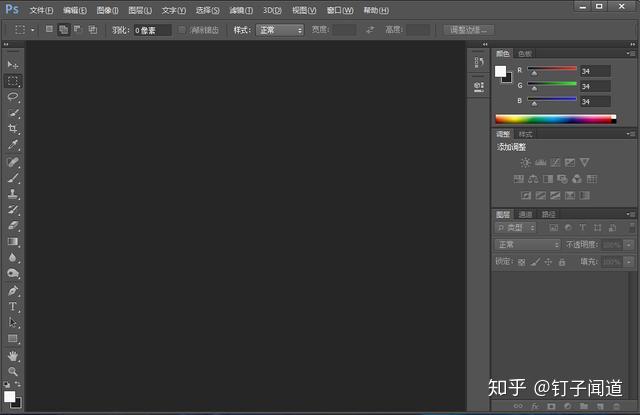This screenshot has height=415, width=640.
Task: Click the refine edge button 调整边缘
Action: pos(469,30)
